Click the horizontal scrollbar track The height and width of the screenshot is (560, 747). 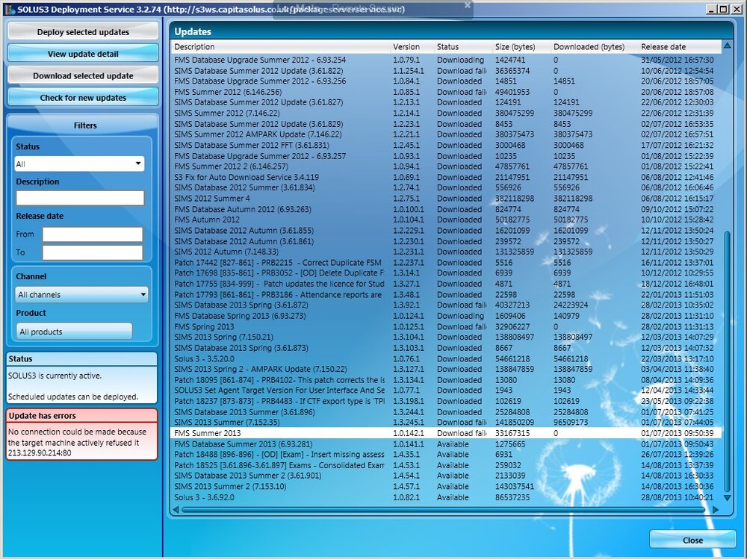click(444, 509)
